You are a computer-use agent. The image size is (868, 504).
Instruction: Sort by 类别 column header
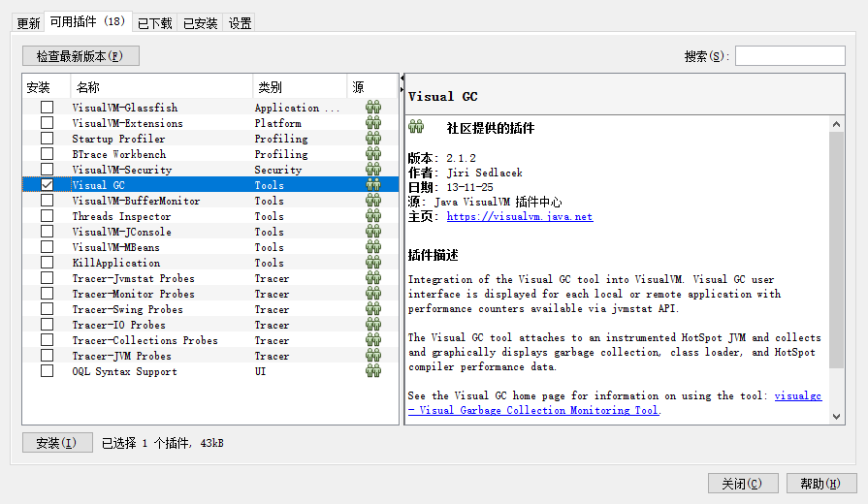click(300, 87)
